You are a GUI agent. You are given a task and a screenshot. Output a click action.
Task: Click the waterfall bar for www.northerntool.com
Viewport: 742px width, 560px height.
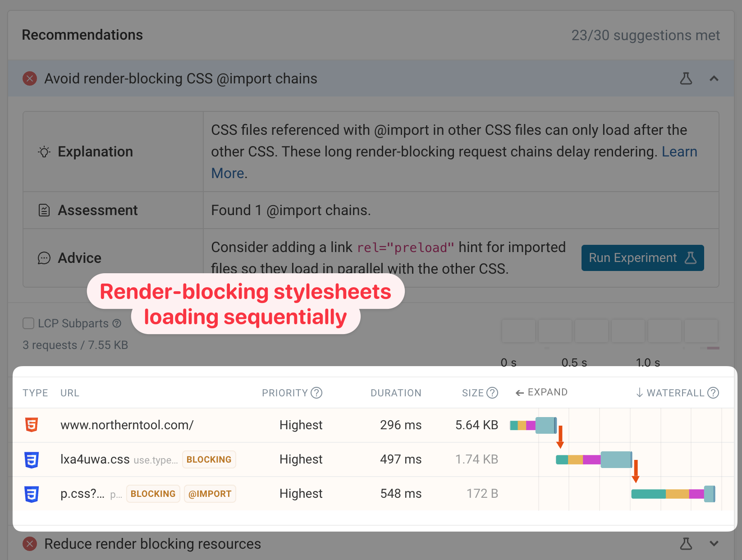tap(533, 425)
